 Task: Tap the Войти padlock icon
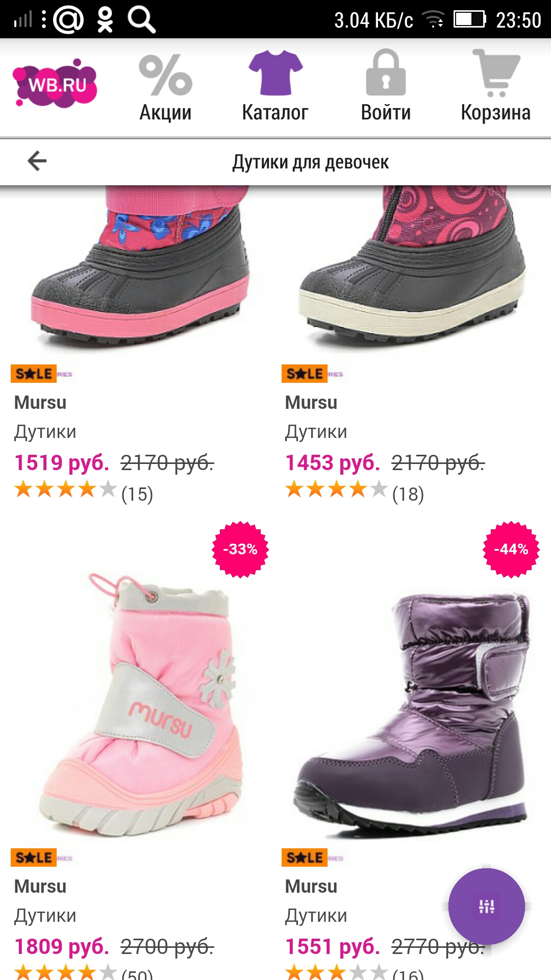(386, 72)
